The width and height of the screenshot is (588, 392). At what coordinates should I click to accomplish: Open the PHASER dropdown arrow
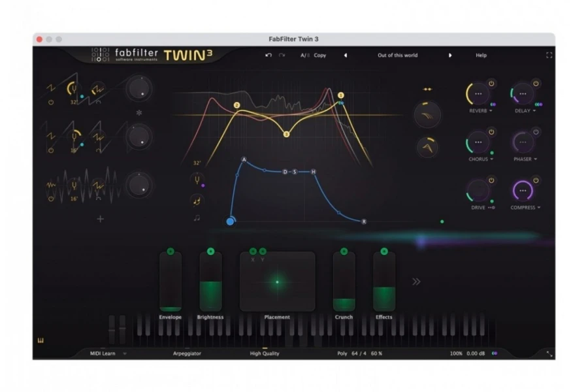[536, 159]
